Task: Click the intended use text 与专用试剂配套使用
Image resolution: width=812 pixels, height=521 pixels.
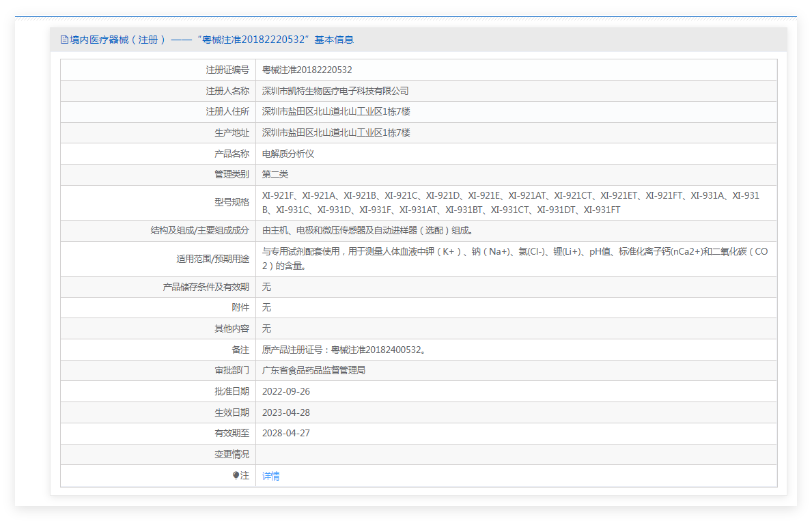Action: [x=515, y=258]
